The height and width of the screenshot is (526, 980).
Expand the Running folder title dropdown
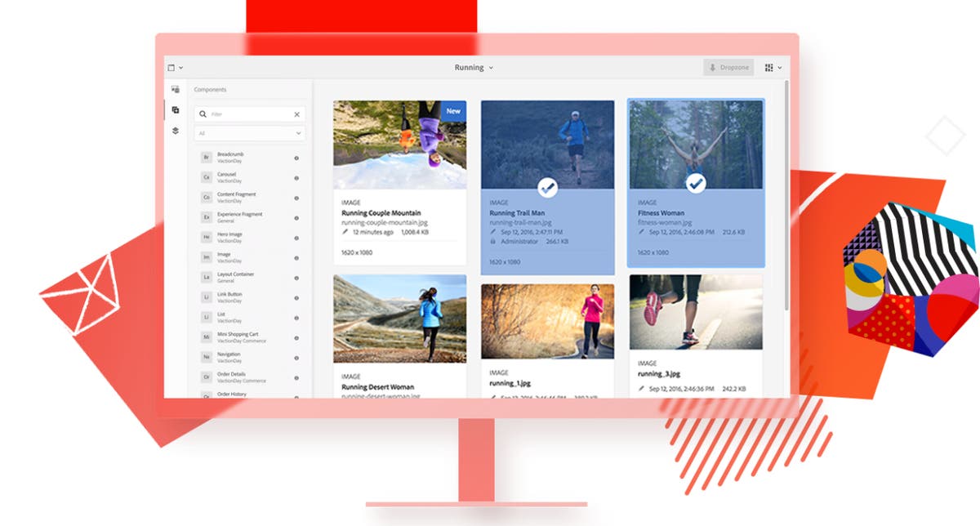click(474, 68)
